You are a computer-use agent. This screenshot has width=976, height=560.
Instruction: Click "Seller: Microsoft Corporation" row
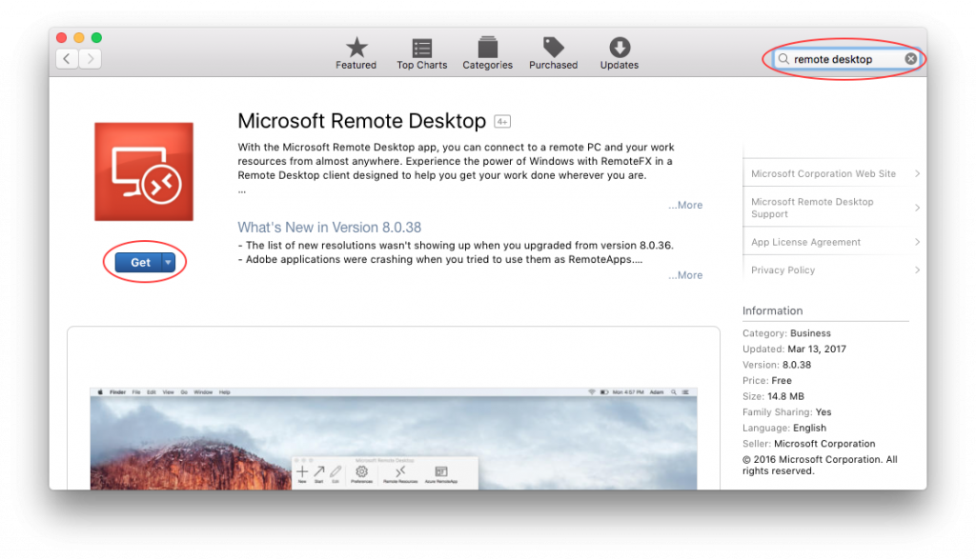coord(809,444)
